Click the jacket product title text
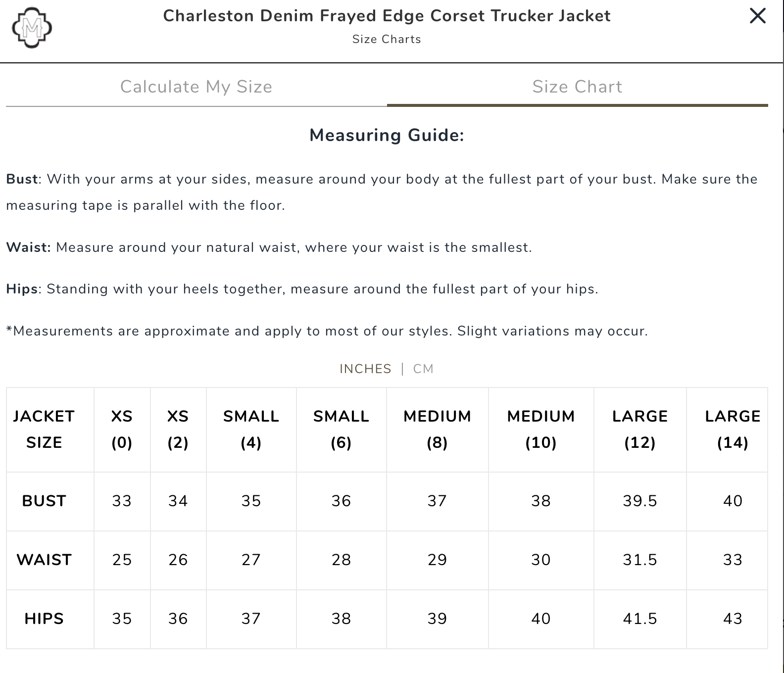Viewport: 784px width, 673px height. 387,16
